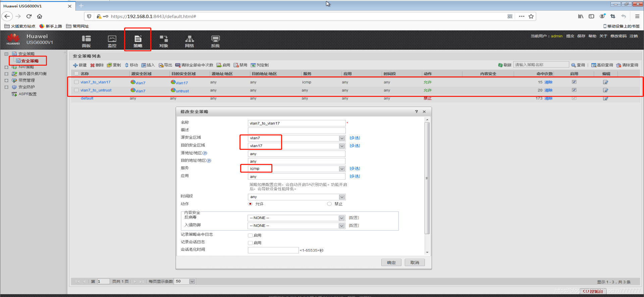Image resolution: width=644 pixels, height=297 pixels.
Task: Click 多选 link beside 源安全区域
Action: click(355, 138)
